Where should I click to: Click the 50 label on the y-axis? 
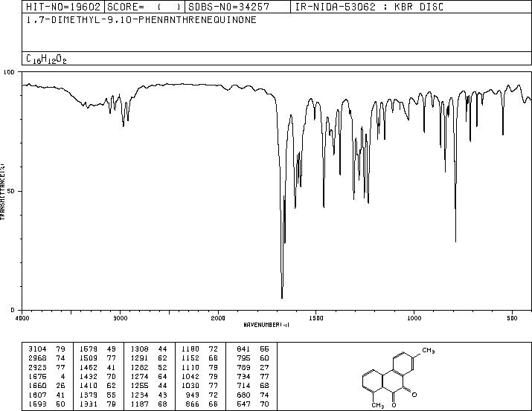pos(11,191)
